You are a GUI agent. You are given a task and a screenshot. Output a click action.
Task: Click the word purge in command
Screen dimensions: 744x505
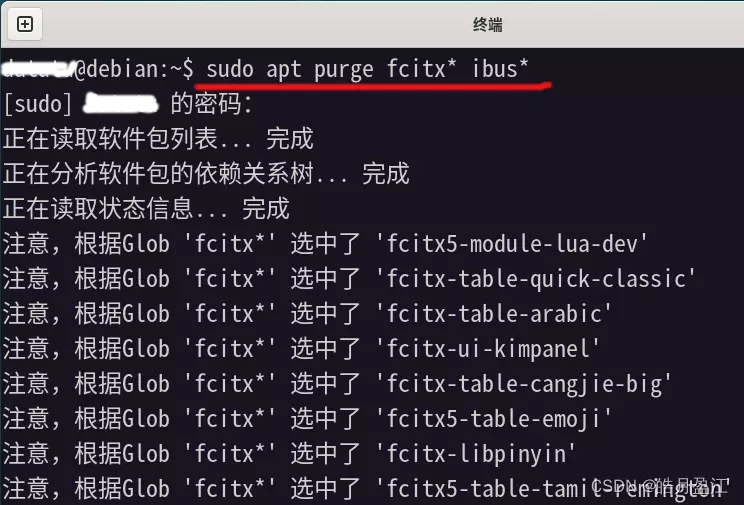[x=344, y=70]
